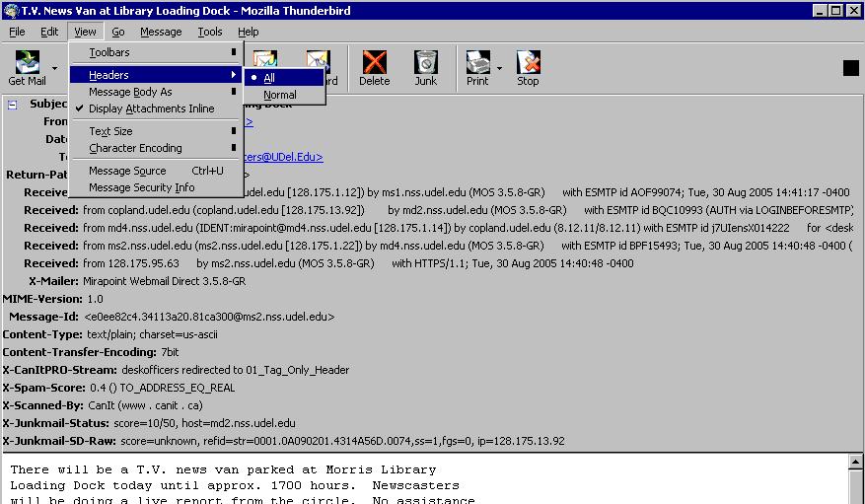This screenshot has height=504, width=865.
Task: Open the Message menu
Action: click(x=161, y=32)
